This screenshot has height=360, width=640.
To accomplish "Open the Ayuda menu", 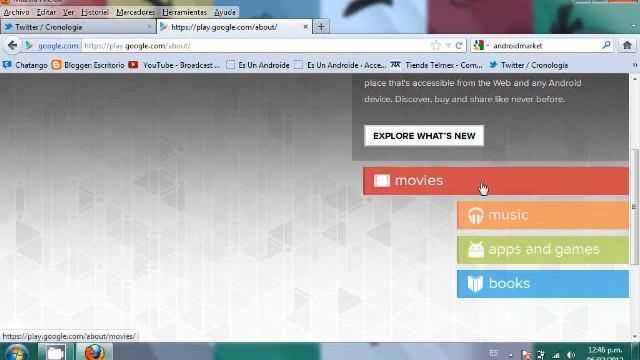I will [224, 12].
